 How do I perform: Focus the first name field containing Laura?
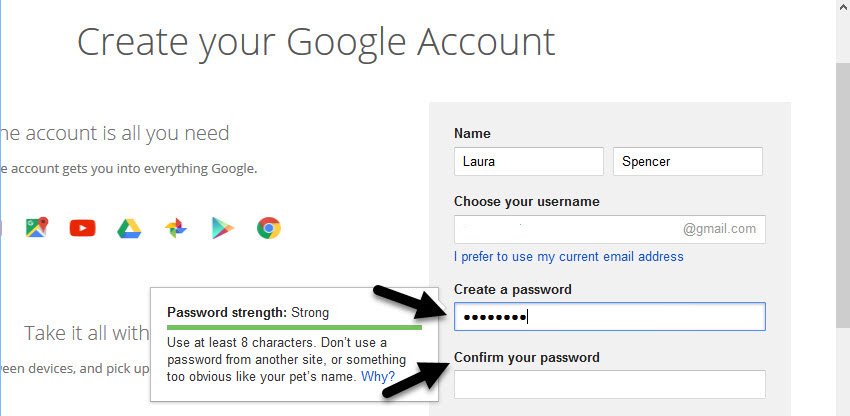[x=528, y=161]
